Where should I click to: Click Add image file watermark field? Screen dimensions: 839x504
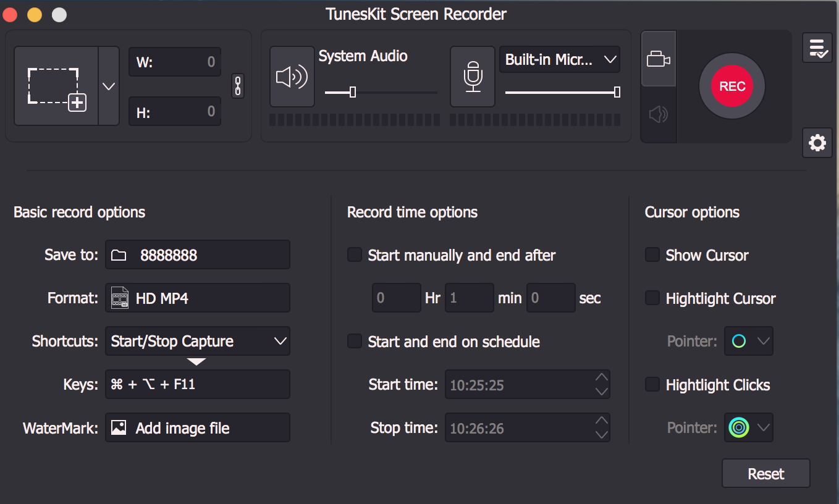(x=198, y=427)
